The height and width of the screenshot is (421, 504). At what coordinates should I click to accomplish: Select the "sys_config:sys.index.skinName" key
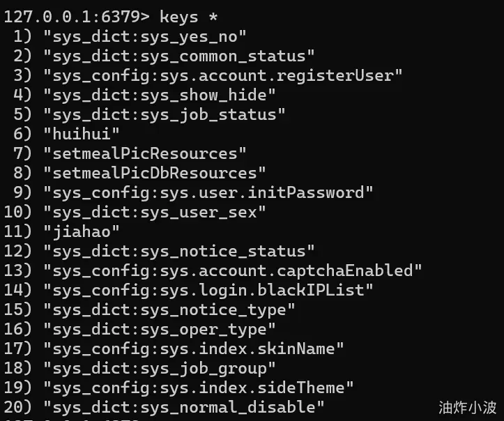(x=194, y=348)
